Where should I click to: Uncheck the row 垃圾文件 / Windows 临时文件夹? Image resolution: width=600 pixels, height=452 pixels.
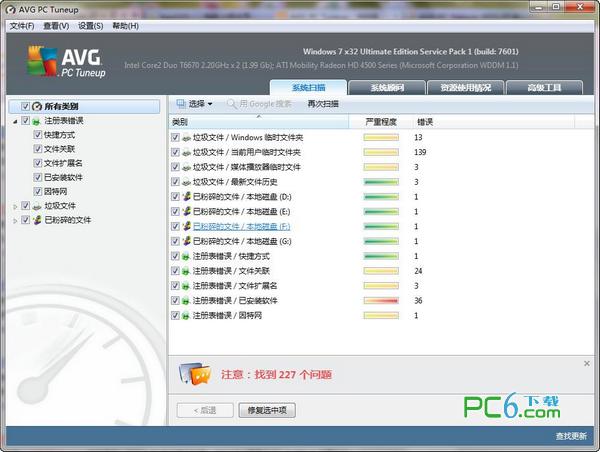tap(175, 137)
